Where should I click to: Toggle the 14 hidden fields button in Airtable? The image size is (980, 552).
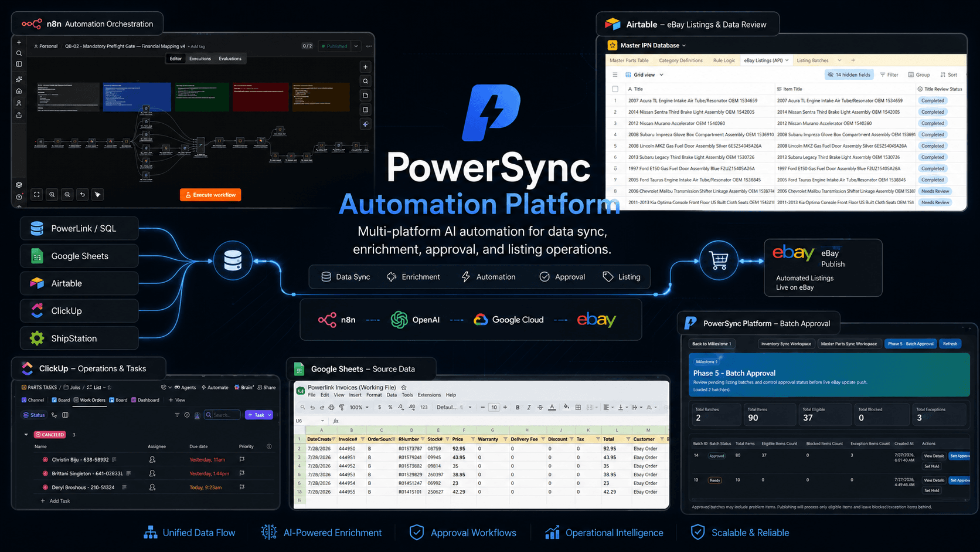tap(848, 74)
